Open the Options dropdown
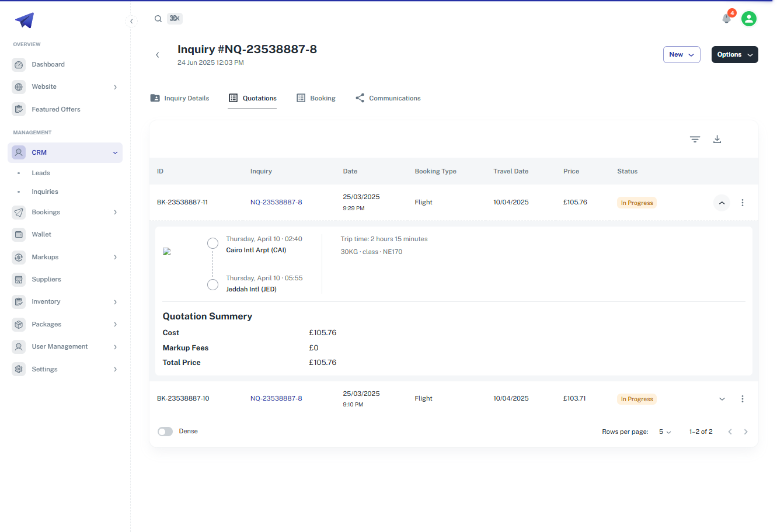This screenshot has height=532, width=777. 734,54
